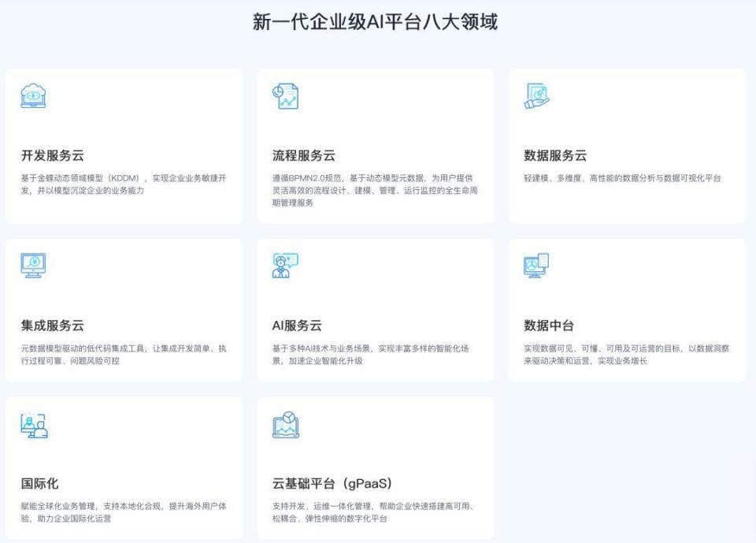Click the 集成服务云 monitor icon
Viewport: 756px width, 543px height.
(x=33, y=266)
